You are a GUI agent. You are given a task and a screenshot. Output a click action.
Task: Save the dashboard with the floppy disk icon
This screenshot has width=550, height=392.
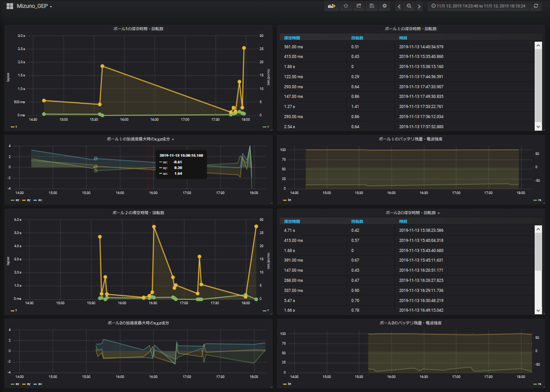[372, 6]
